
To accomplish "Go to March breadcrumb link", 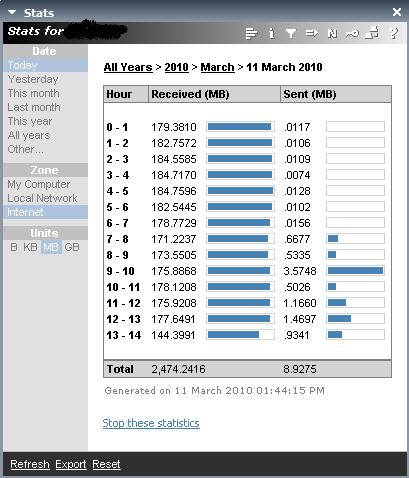I will tap(217, 67).
